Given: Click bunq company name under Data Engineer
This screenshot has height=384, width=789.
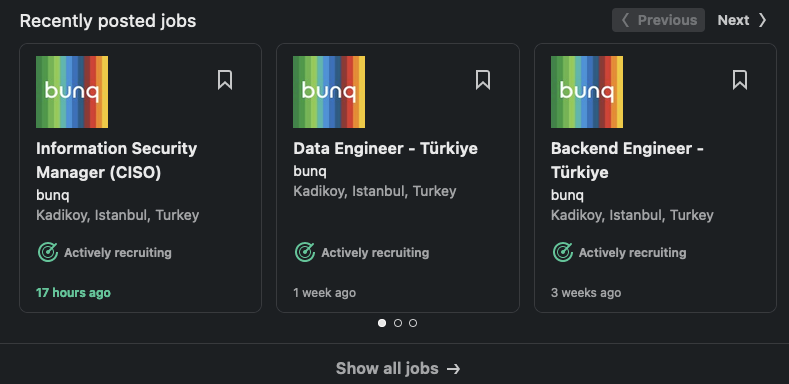Looking at the screenshot, I should coord(310,172).
